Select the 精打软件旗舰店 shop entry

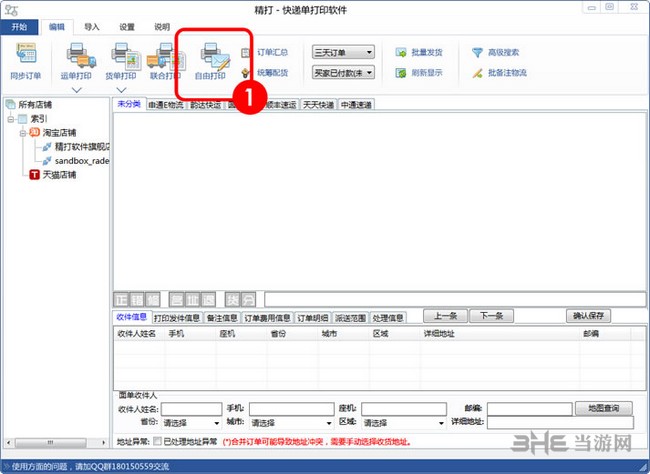pos(76,146)
